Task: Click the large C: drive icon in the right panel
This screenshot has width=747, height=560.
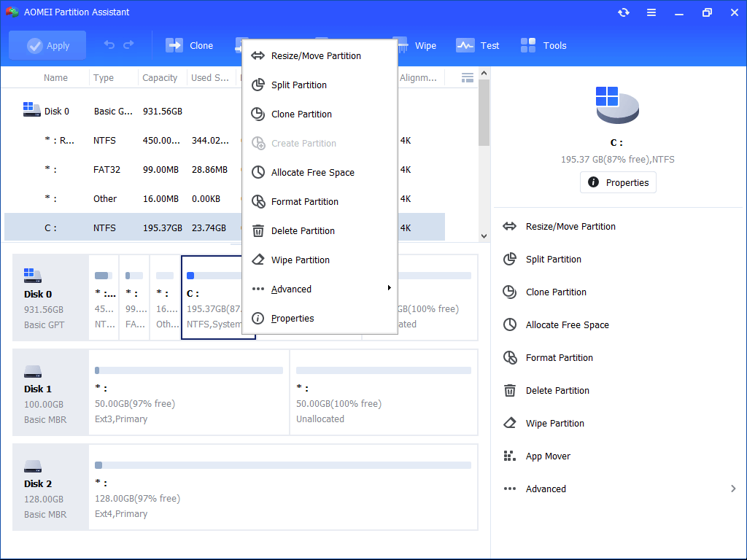Action: coord(617,105)
